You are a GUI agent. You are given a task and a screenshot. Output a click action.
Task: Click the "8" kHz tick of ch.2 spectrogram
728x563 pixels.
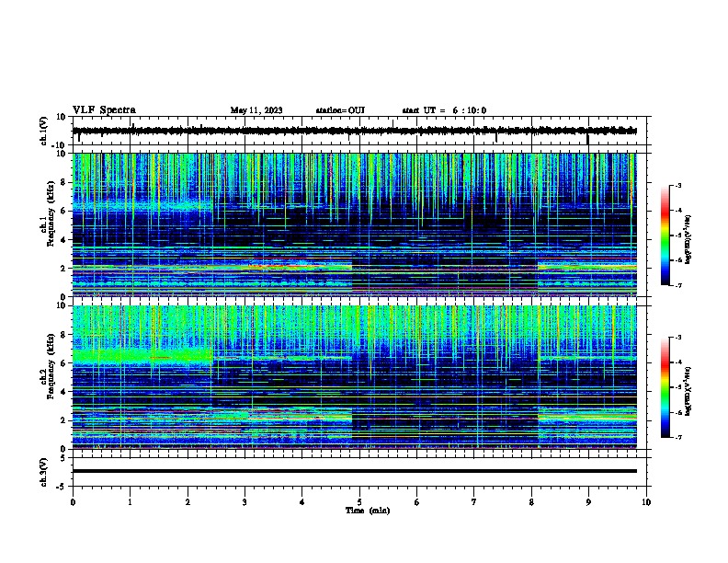pyautogui.click(x=64, y=335)
